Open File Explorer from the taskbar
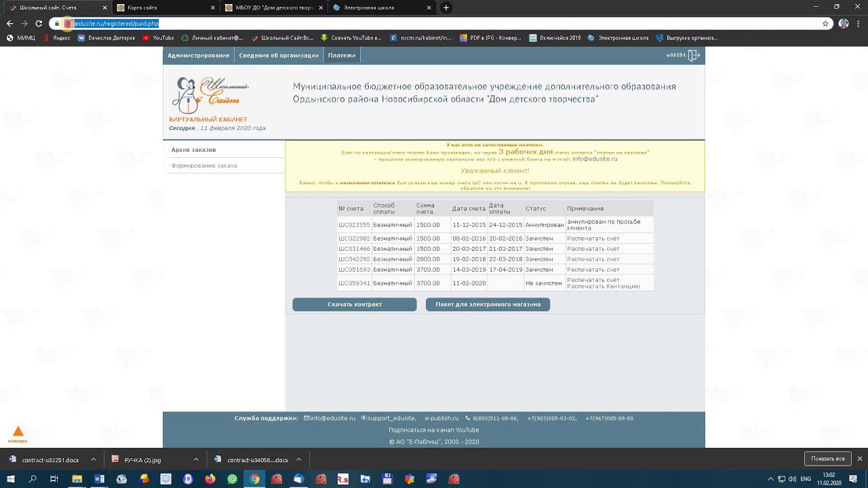 (77, 479)
